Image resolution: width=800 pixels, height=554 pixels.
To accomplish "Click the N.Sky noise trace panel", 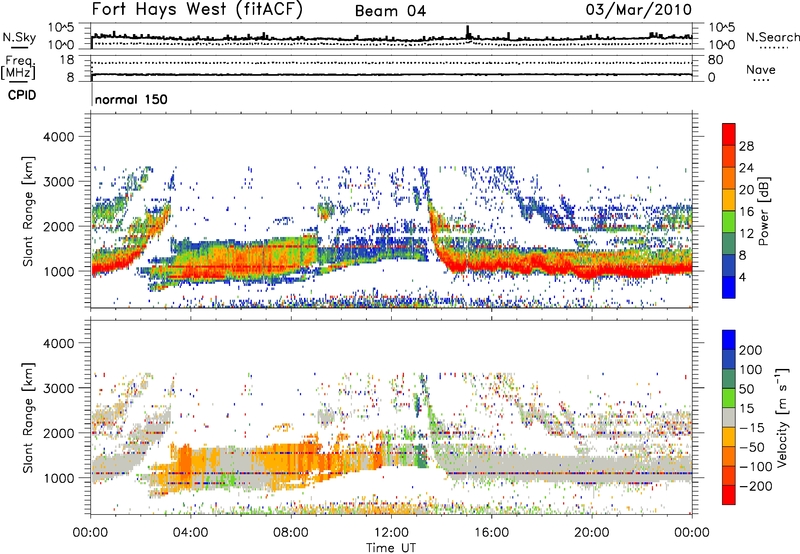I will click(391, 36).
